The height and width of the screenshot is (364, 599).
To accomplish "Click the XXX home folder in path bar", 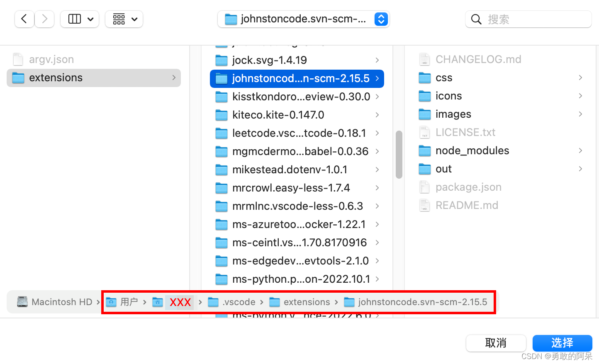I will (173, 302).
